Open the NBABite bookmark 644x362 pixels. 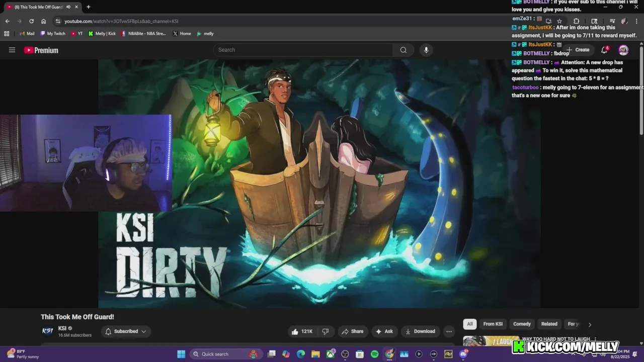pyautogui.click(x=144, y=34)
